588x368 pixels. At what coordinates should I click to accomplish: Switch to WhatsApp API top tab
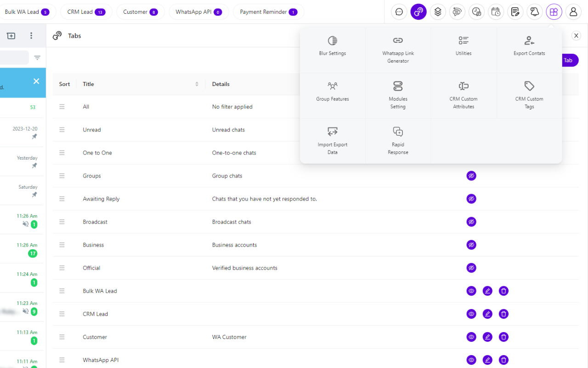click(199, 12)
